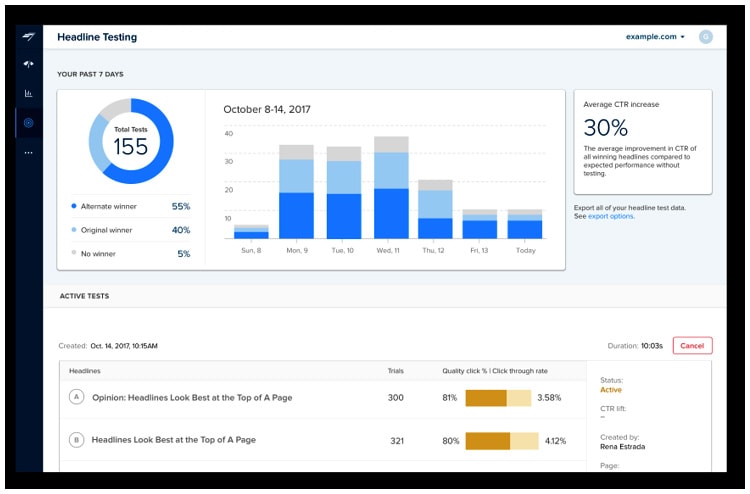
Task: Click the Active status label
Action: click(611, 390)
